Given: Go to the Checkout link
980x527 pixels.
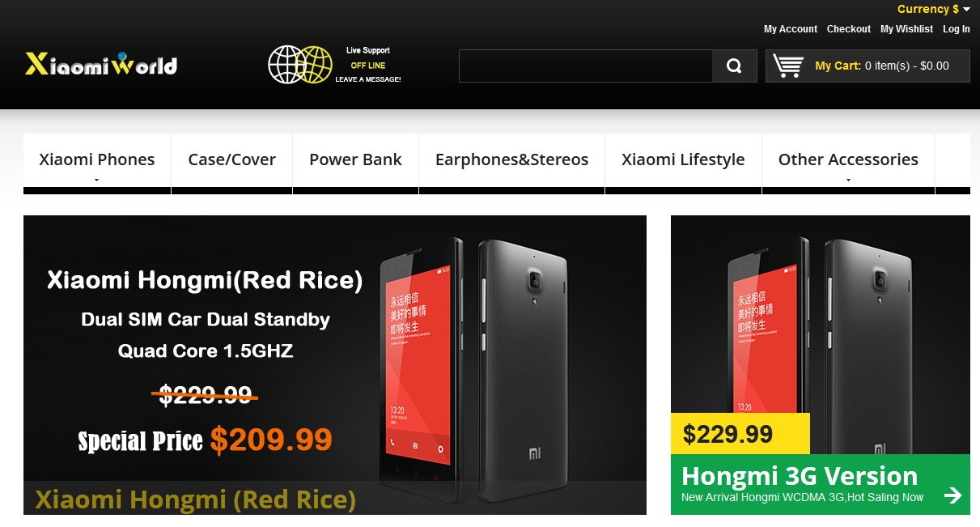Looking at the screenshot, I should click(x=849, y=29).
